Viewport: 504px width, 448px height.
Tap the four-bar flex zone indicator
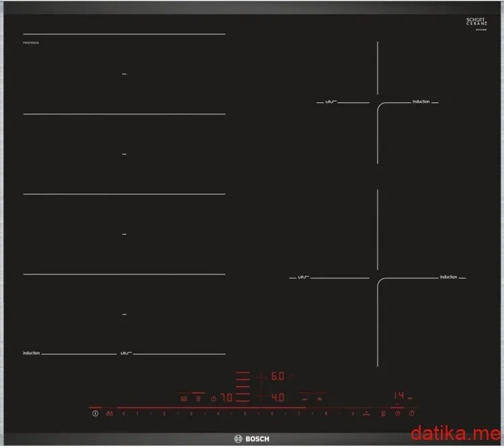click(x=243, y=387)
